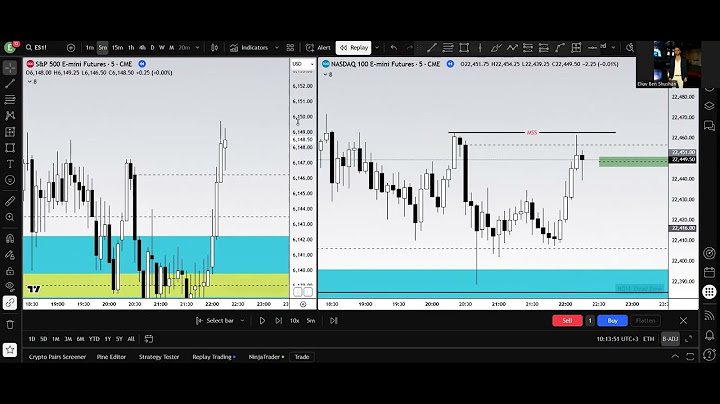
Task: Select the zoom in tool
Action: pos(10,217)
